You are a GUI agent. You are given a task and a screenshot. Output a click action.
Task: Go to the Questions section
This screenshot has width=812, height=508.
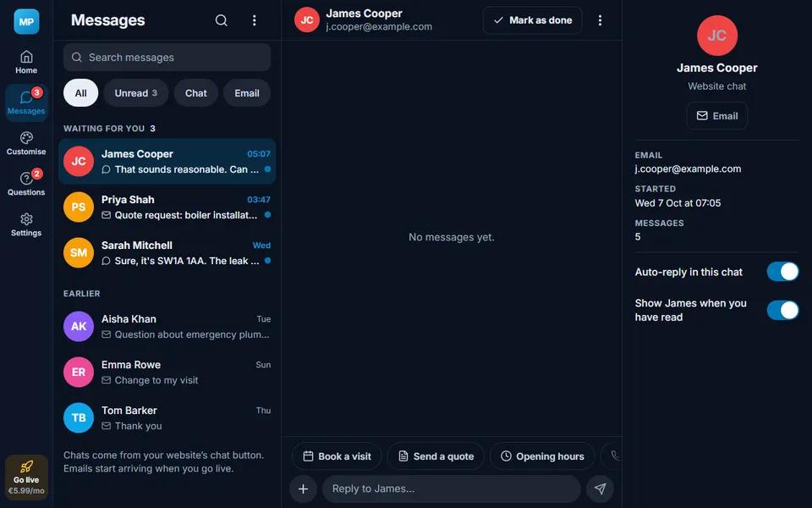26,184
